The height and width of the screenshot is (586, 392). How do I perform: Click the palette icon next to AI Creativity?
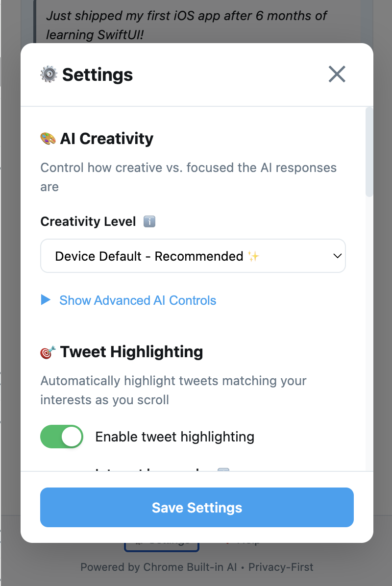[48, 139]
